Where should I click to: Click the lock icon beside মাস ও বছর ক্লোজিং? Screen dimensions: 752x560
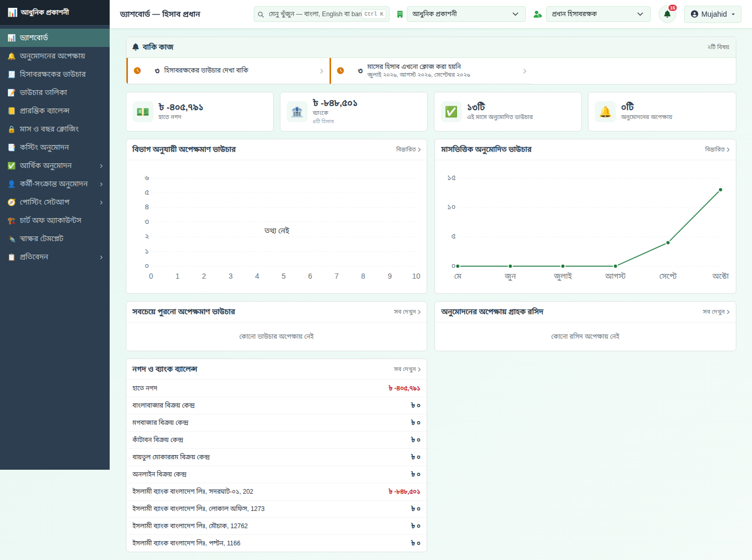(x=11, y=129)
